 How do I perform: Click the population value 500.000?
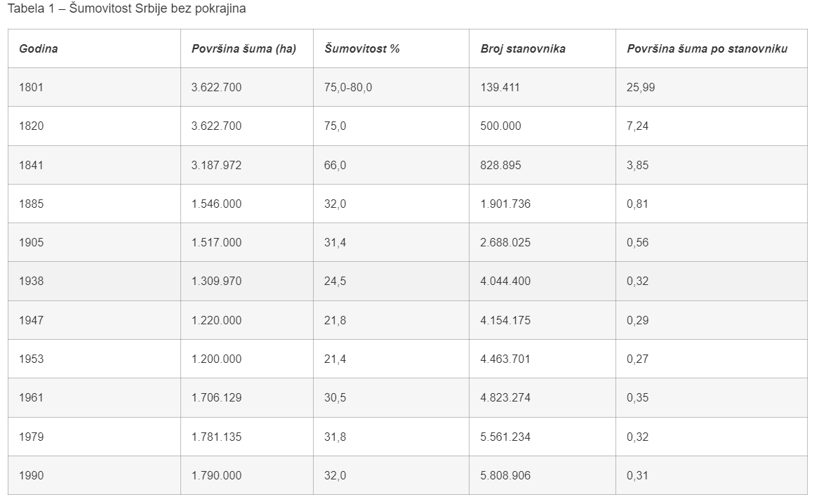point(501,126)
